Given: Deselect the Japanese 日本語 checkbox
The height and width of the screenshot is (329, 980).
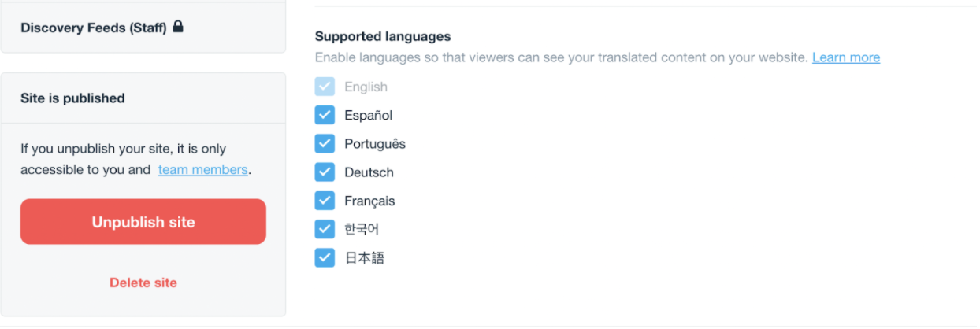Looking at the screenshot, I should click(x=325, y=257).
